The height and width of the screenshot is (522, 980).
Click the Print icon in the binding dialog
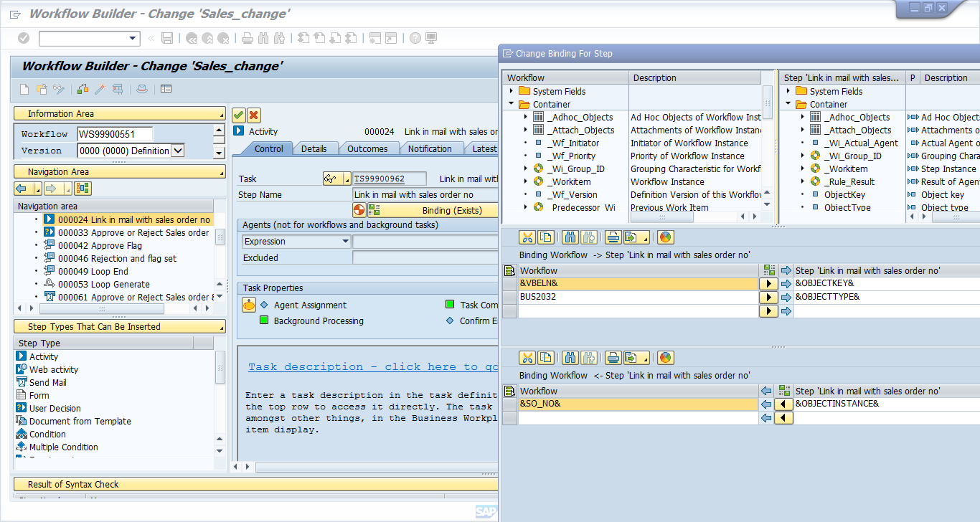[611, 237]
